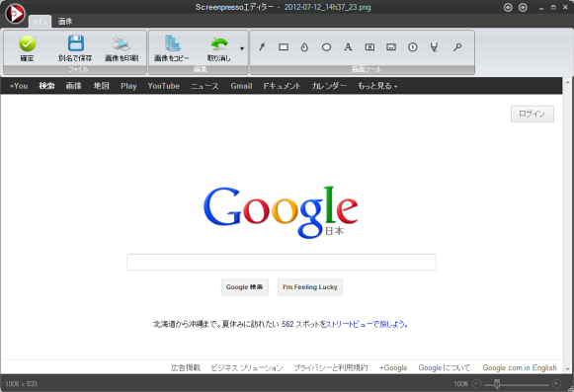This screenshot has width=574, height=392.
Task: Select the rectangle drawing tool
Action: 284,46
